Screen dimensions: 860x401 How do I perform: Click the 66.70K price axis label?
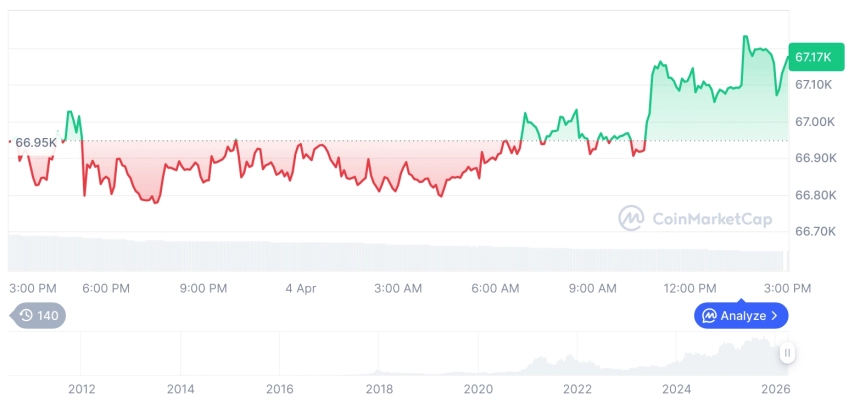814,231
